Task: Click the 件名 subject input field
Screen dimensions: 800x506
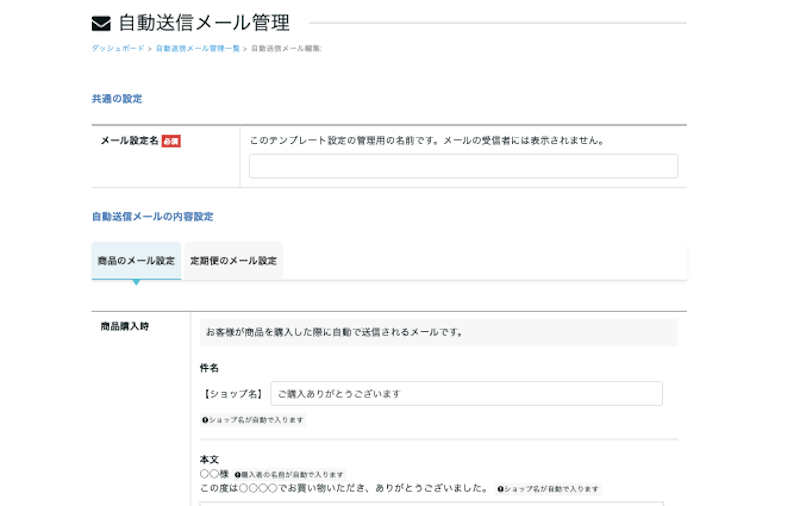Action: 466,394
